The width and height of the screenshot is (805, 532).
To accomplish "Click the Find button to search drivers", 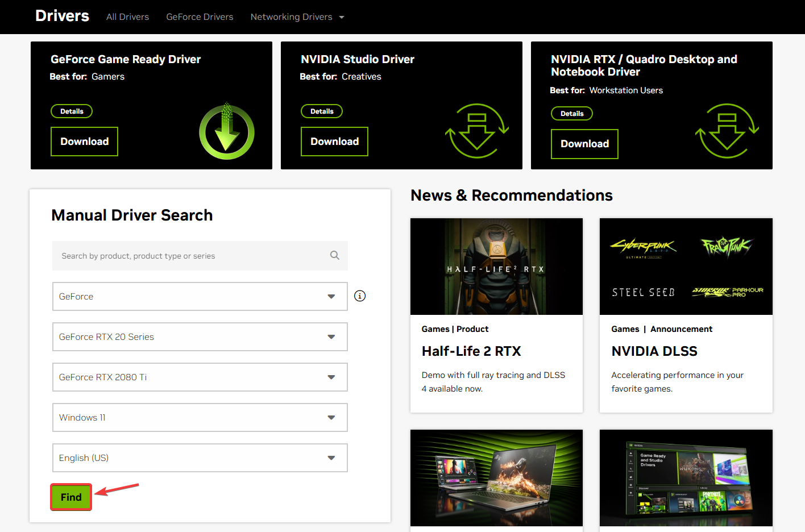I will [x=70, y=497].
